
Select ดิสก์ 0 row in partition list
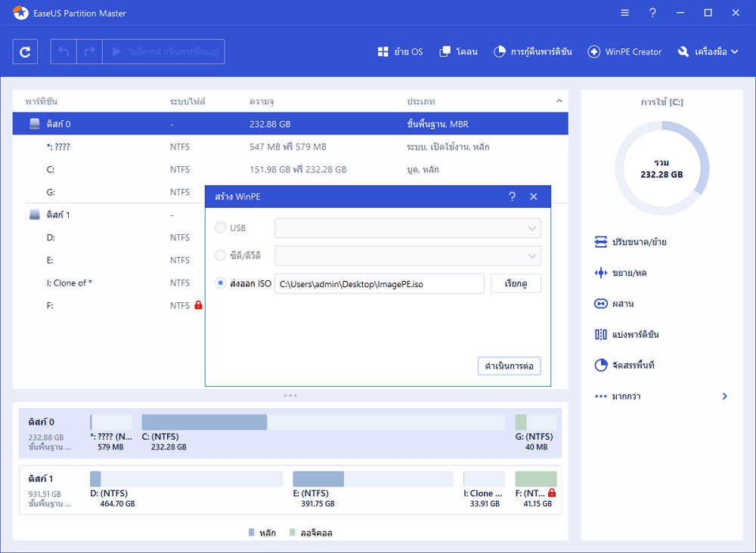[290, 124]
